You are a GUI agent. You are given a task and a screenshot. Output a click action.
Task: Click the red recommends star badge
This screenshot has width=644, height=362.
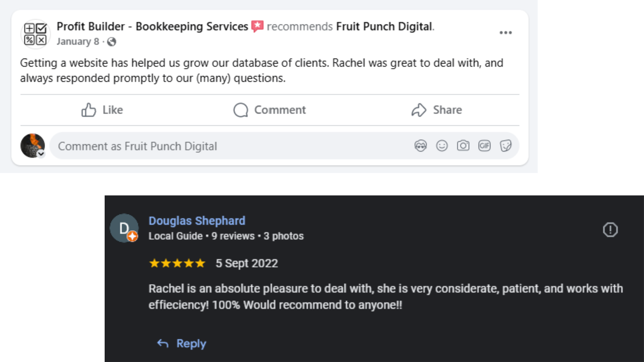click(257, 26)
